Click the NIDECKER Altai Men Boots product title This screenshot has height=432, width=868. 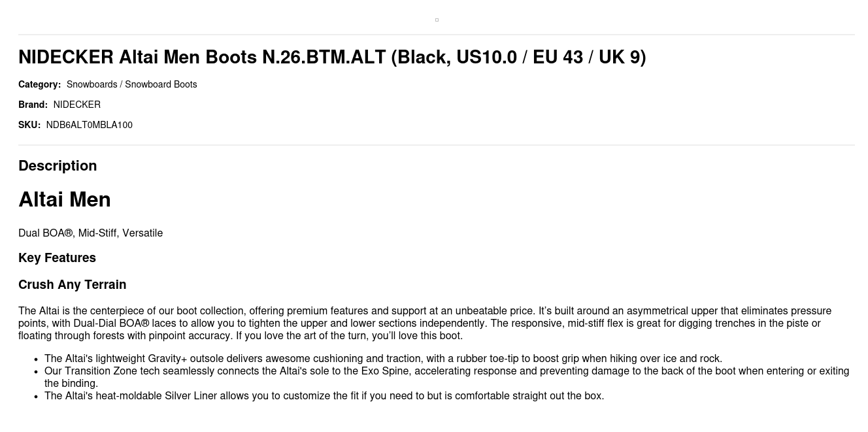tap(332, 58)
